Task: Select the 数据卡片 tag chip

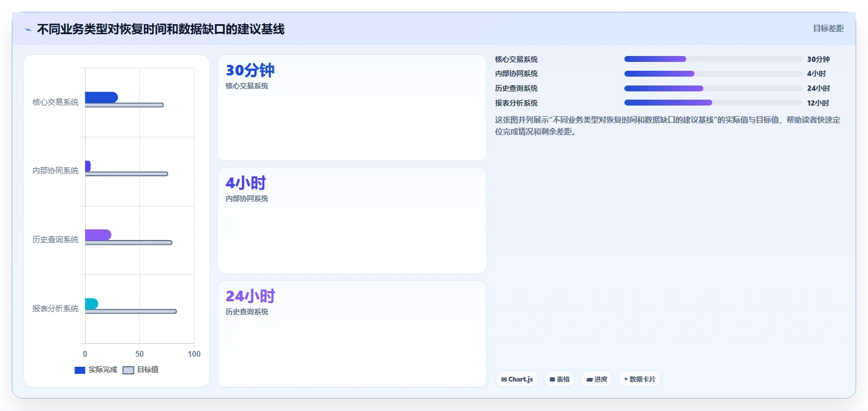Action: click(x=640, y=379)
